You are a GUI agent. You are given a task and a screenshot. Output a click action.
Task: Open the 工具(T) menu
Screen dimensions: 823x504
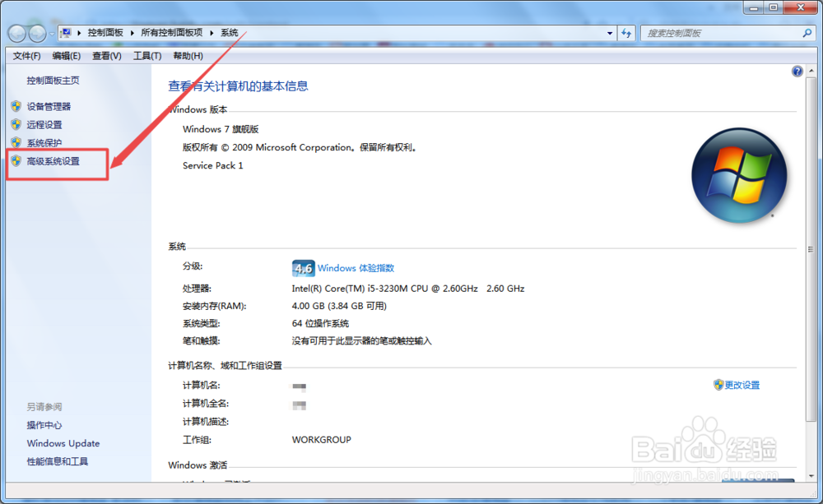point(148,55)
